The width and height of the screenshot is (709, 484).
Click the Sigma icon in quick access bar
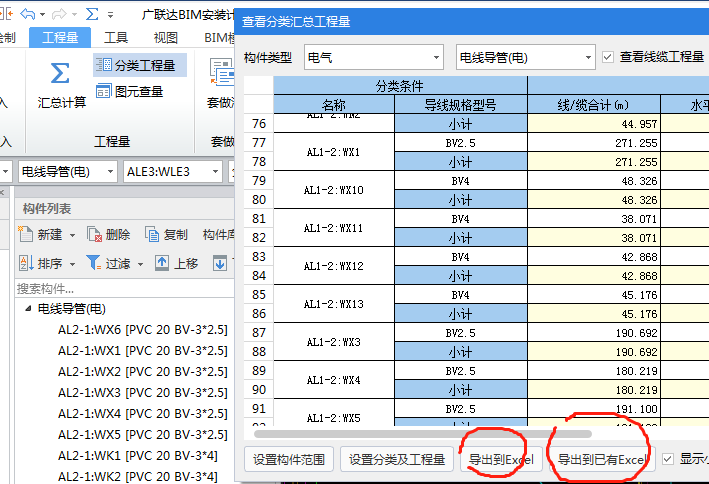pyautogui.click(x=92, y=14)
